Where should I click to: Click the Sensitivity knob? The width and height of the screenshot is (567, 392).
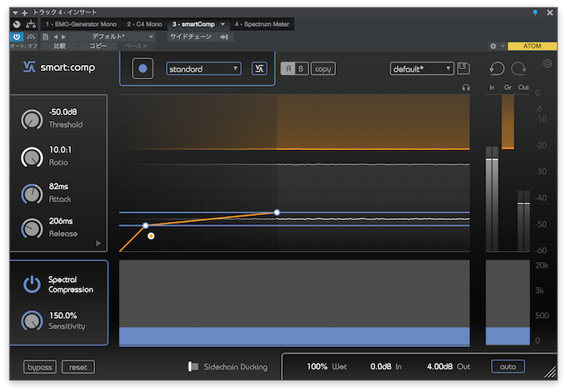(32, 321)
